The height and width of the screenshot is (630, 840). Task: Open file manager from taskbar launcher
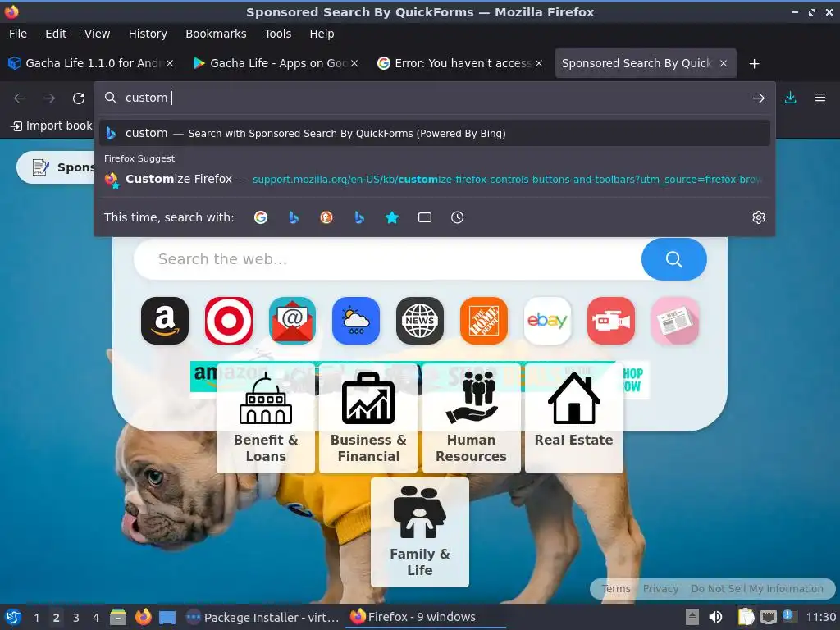pos(118,617)
